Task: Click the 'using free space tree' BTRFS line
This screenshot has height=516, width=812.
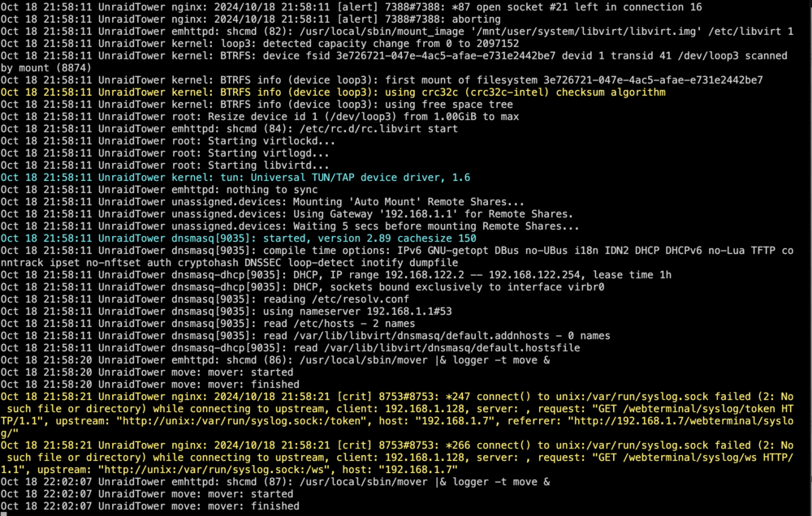Action: [x=257, y=105]
